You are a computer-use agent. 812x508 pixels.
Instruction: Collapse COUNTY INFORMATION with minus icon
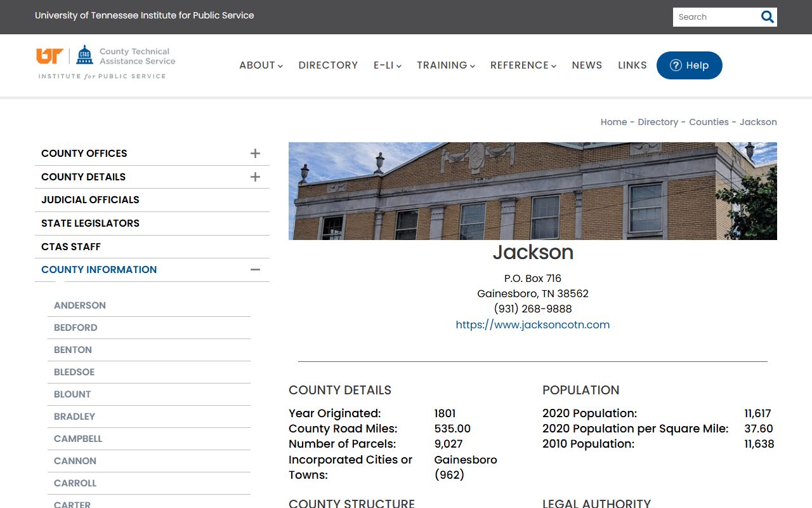(x=255, y=269)
